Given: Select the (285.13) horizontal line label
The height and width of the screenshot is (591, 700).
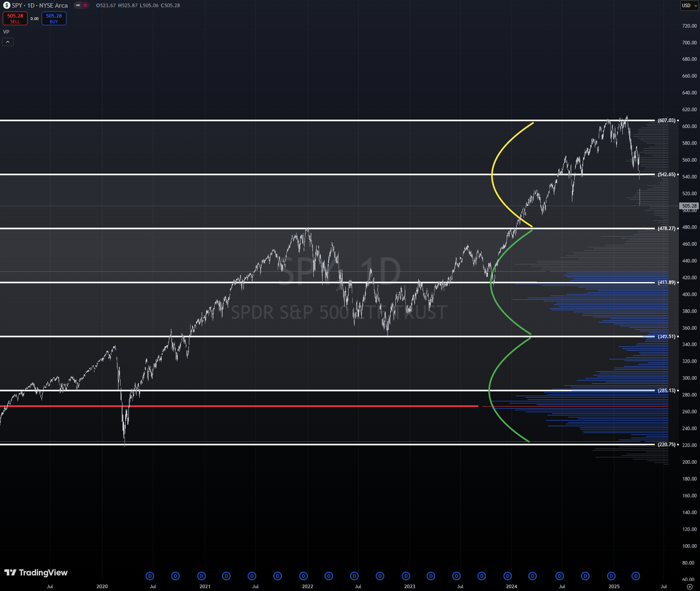Looking at the screenshot, I should 666,391.
